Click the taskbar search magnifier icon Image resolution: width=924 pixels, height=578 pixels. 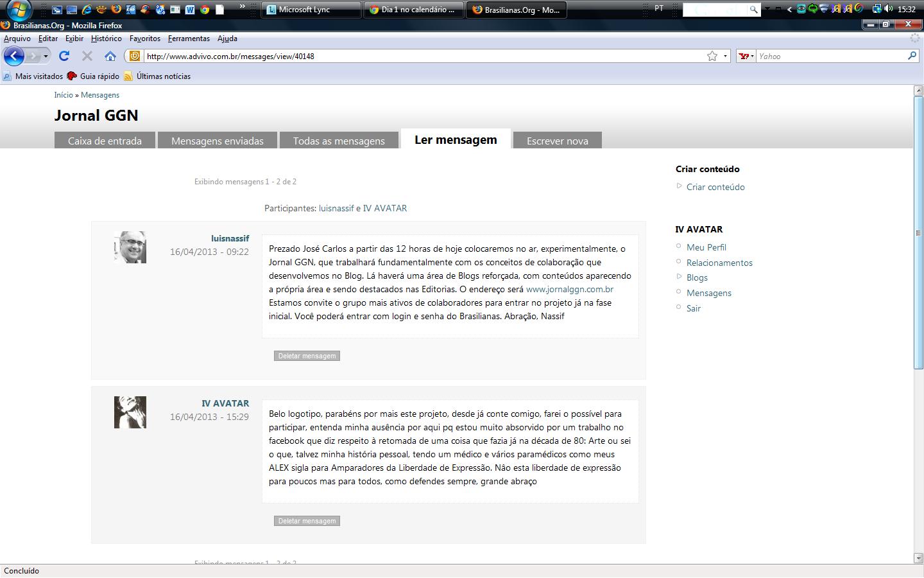click(x=754, y=10)
